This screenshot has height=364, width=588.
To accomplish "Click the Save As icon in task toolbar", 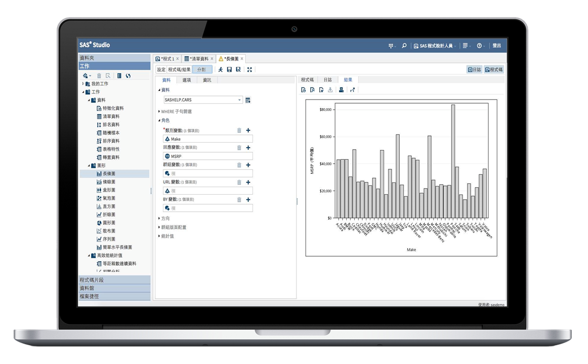I will [238, 70].
